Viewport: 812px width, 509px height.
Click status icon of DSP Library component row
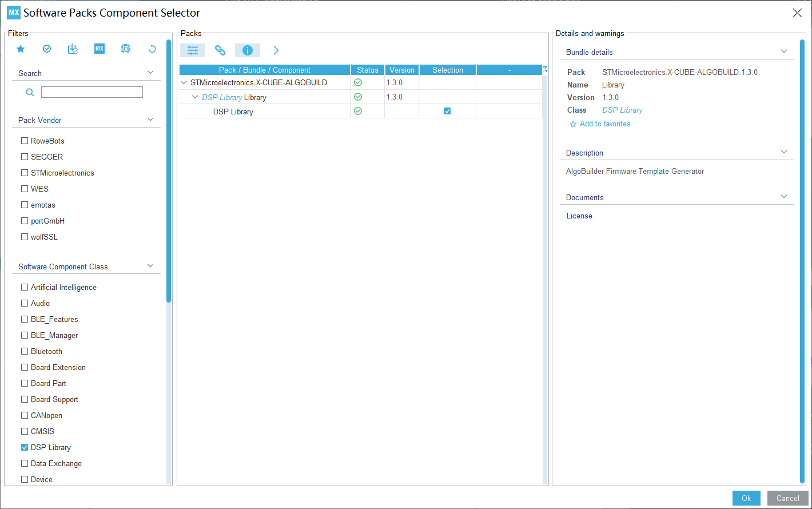coord(358,111)
